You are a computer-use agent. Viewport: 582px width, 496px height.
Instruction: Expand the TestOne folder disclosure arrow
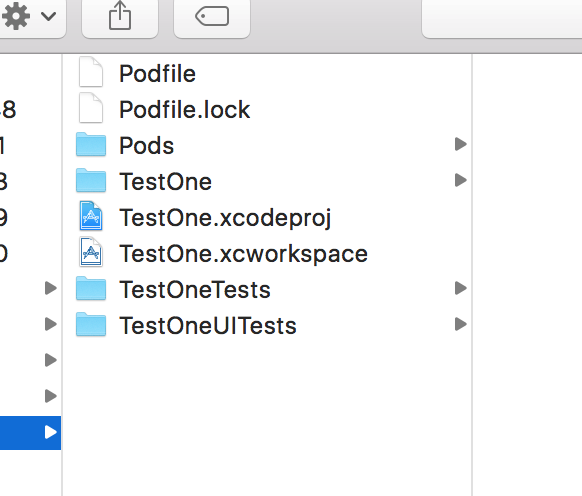click(461, 180)
